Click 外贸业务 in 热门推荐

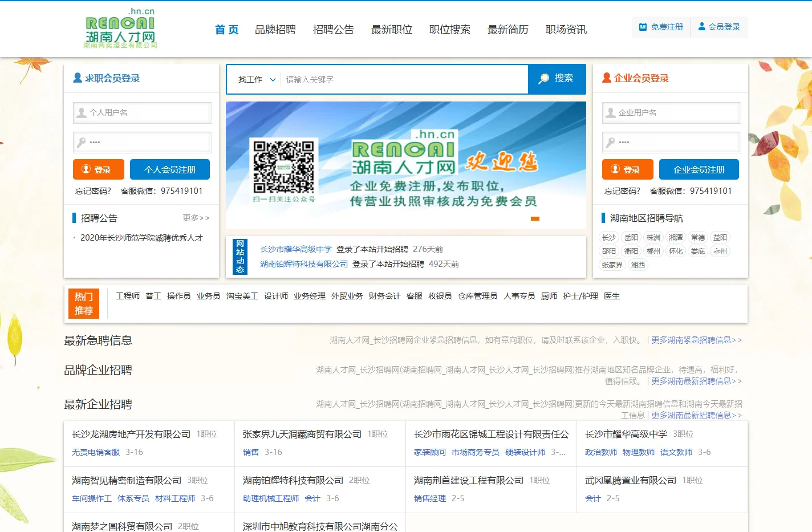(347, 296)
